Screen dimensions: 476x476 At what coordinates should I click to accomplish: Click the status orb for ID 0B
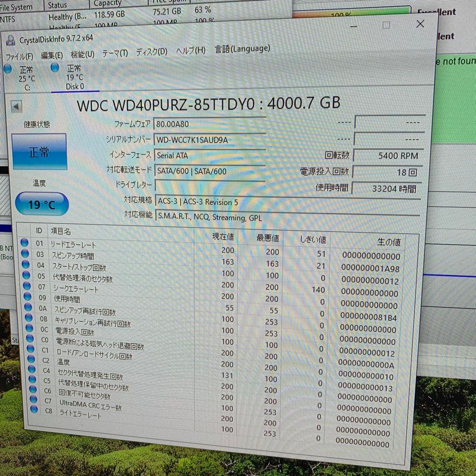(x=29, y=318)
